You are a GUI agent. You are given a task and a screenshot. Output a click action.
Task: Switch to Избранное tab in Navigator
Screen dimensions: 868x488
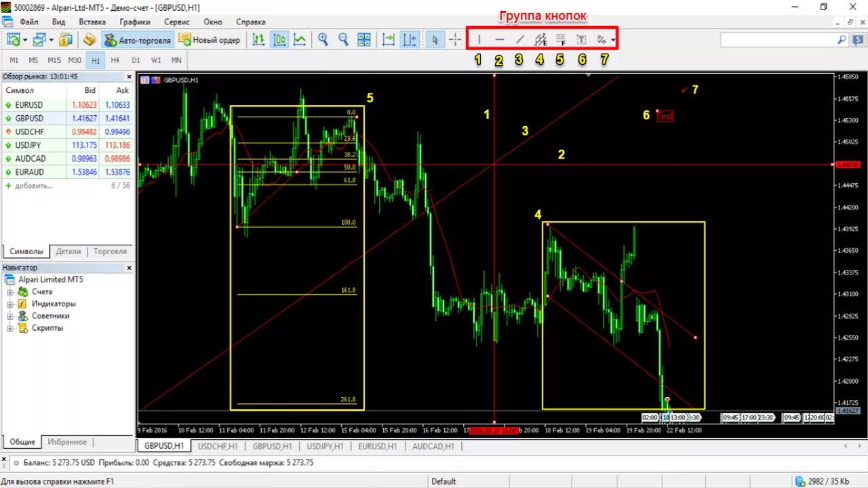66,442
